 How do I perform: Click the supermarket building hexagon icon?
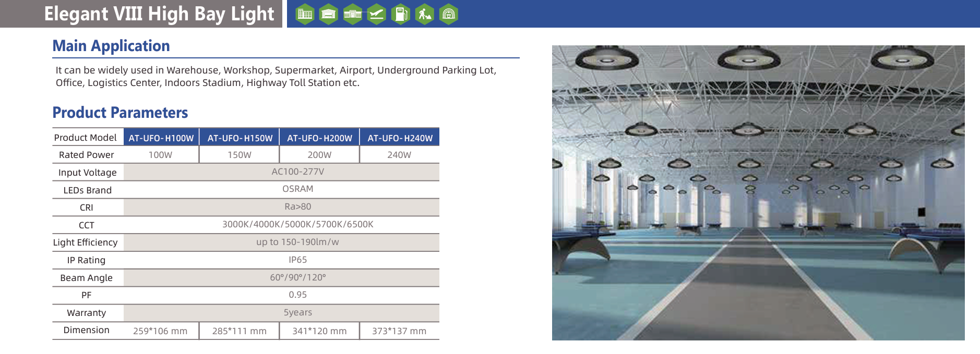[353, 14]
